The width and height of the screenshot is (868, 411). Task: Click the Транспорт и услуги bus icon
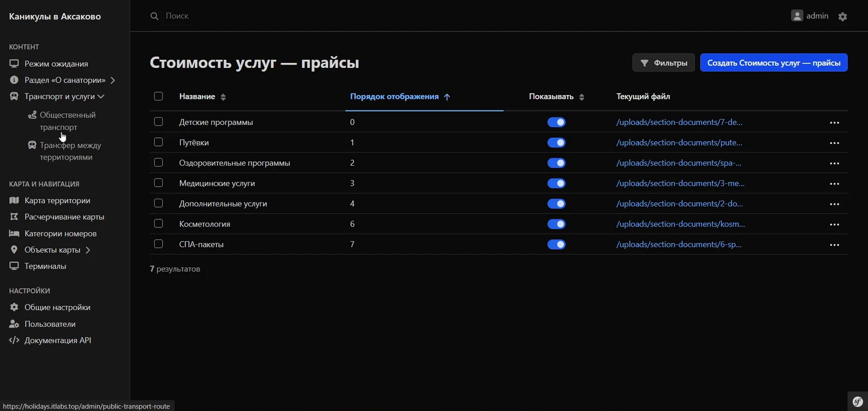pos(14,96)
